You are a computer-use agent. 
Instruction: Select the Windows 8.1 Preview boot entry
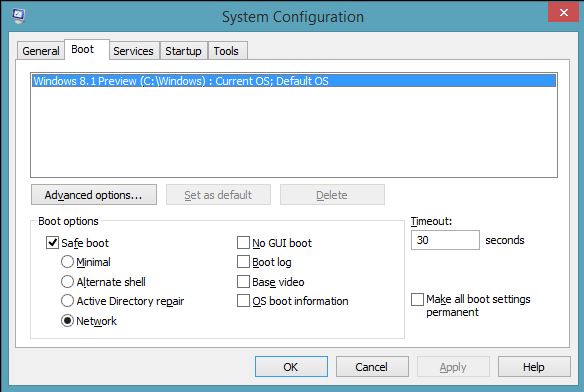click(x=294, y=81)
